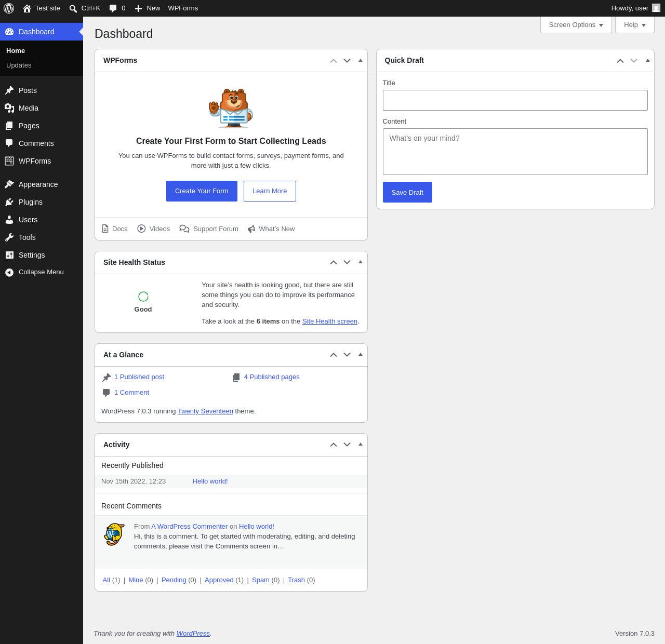This screenshot has width=665, height=644.
Task: Open Plugins via the plug icon
Action: [x=9, y=202]
